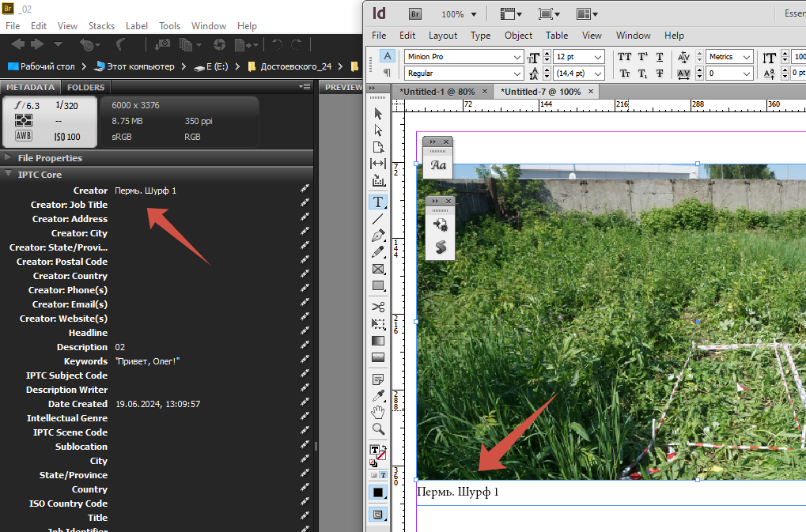Select the Pencil tool in InDesign
The width and height of the screenshot is (806, 532).
[378, 252]
